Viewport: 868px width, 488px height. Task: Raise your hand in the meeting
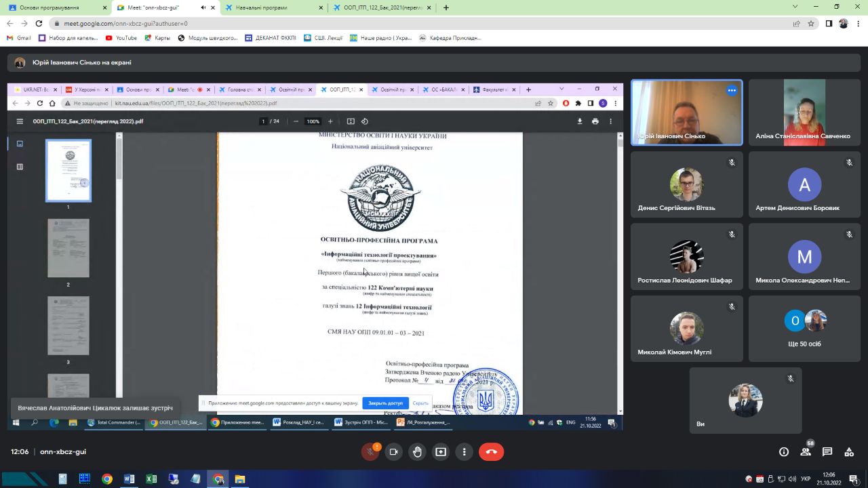coord(418,452)
